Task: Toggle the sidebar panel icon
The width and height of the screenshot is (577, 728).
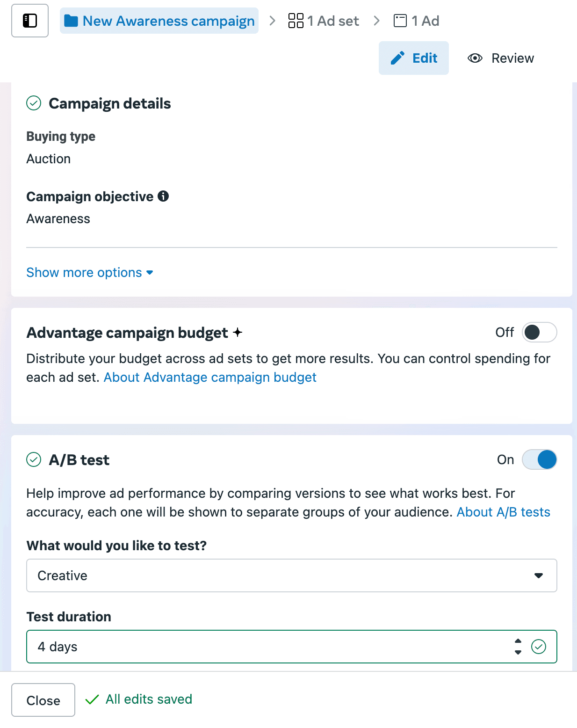Action: [30, 21]
